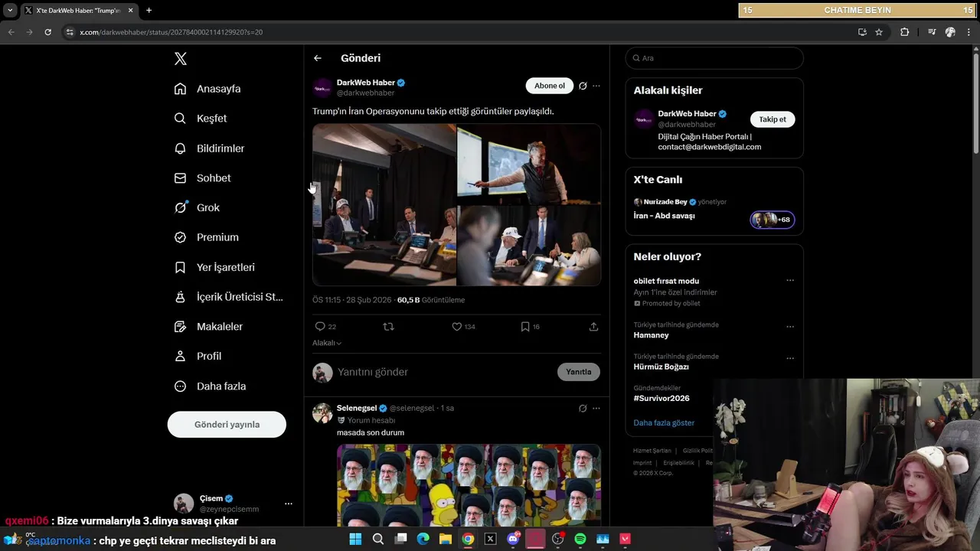Click Grok icon on Selenegsel reply
Image resolution: width=980 pixels, height=551 pixels.
tap(583, 409)
